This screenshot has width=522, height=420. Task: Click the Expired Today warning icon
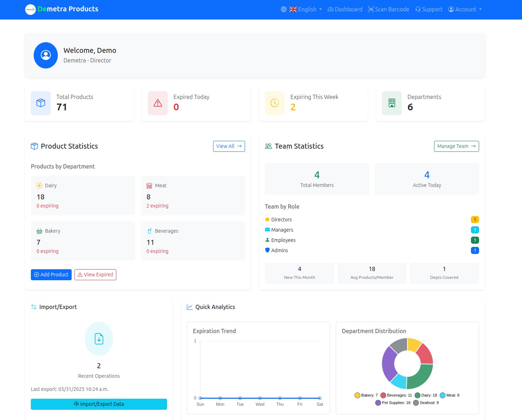(x=157, y=103)
